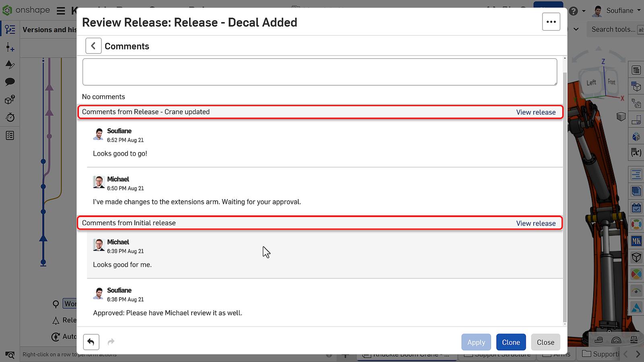Click the search magnifier in bottom left corner
This screenshot has width=644, height=362.
click(10, 355)
